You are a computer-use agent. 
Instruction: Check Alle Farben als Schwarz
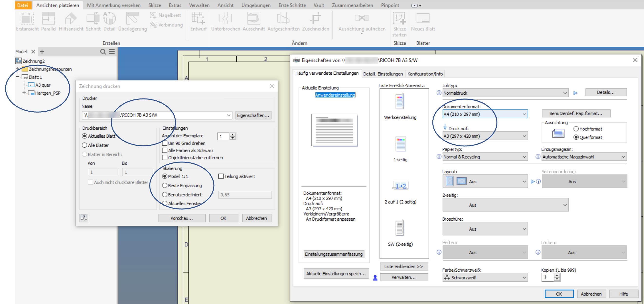tap(165, 151)
